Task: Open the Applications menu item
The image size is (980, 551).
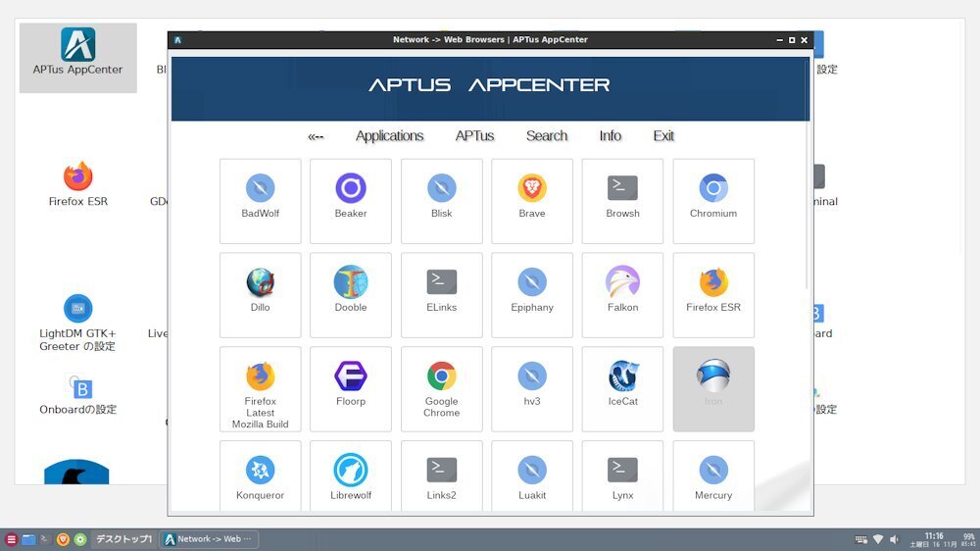Action: [389, 136]
